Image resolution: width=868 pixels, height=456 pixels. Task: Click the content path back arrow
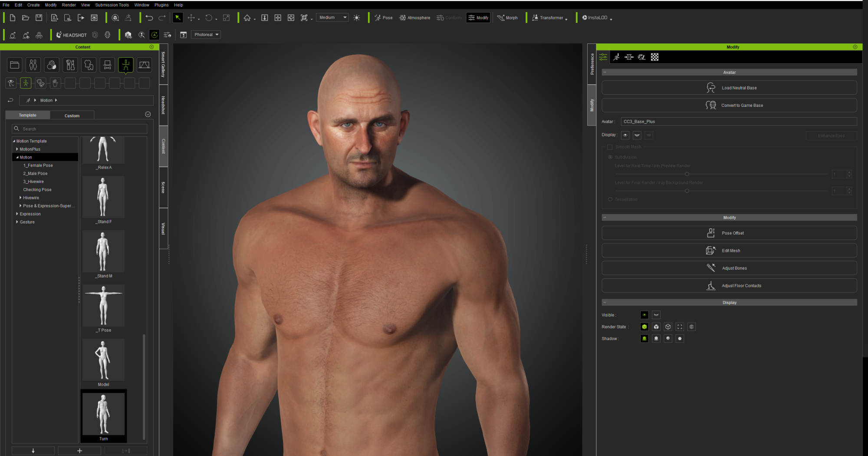(10, 100)
